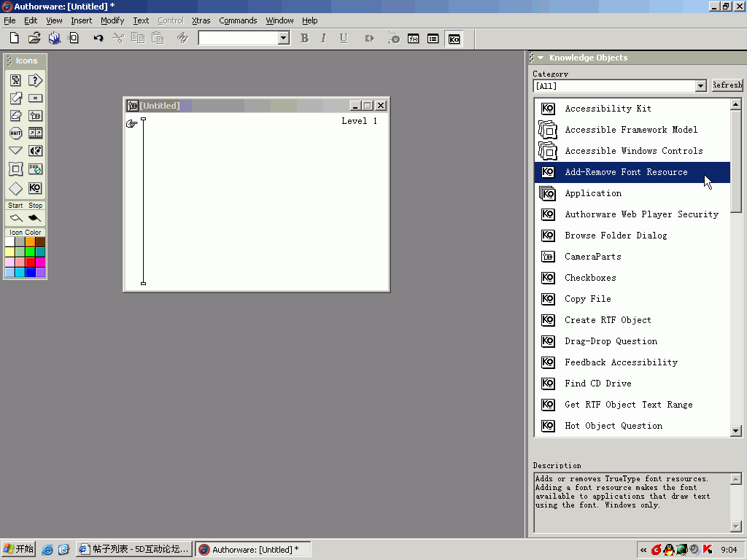Pick the Calculation icon in Icons palette
This screenshot has width=747, height=560.
coord(35,98)
